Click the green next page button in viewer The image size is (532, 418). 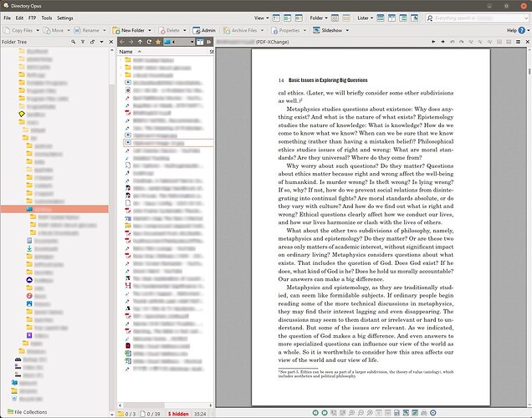click(x=325, y=413)
